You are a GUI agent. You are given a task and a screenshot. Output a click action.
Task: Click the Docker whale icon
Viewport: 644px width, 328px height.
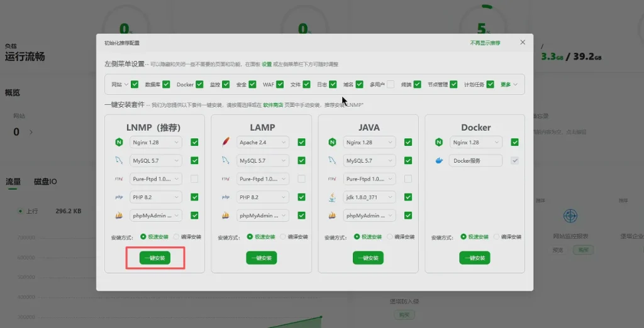(x=439, y=161)
